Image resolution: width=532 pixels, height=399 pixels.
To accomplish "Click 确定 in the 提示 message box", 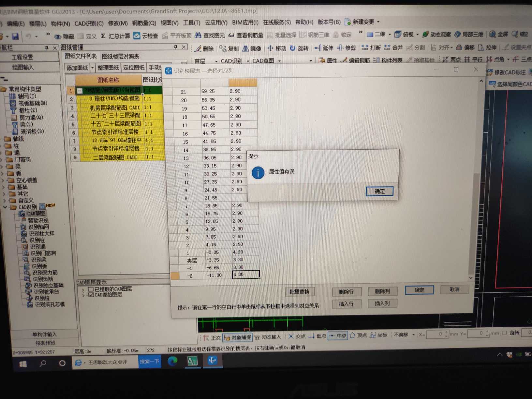I will pyautogui.click(x=379, y=191).
